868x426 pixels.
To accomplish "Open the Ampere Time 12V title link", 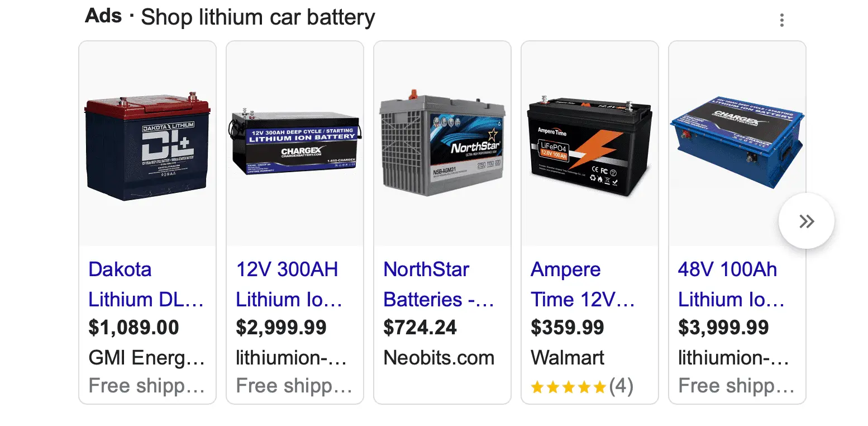I will coord(583,285).
